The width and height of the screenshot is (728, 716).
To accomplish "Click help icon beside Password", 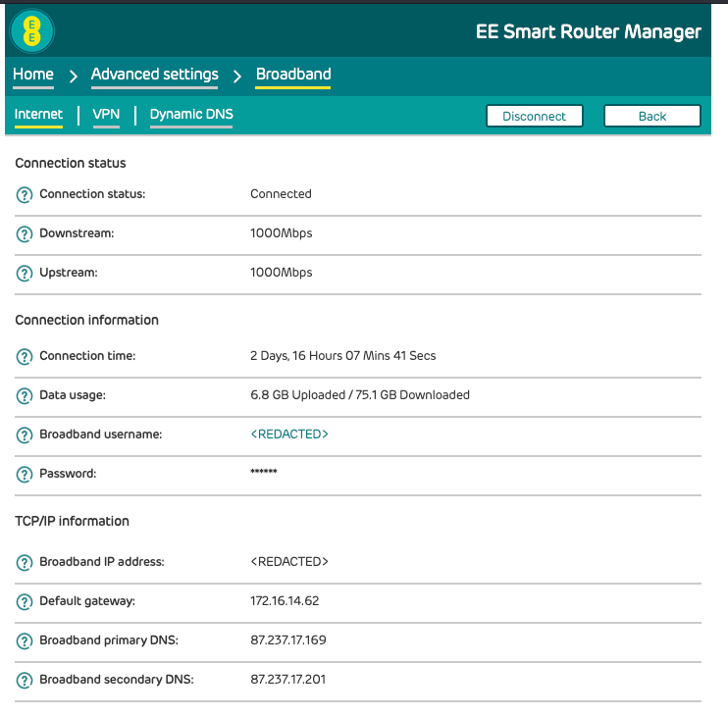I will click(x=25, y=474).
